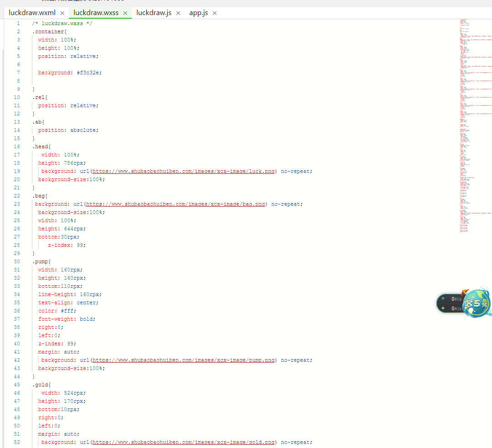Screen dimensions: 492x448
Task: Click the 'height: 644rpx' line
Action: (62, 229)
